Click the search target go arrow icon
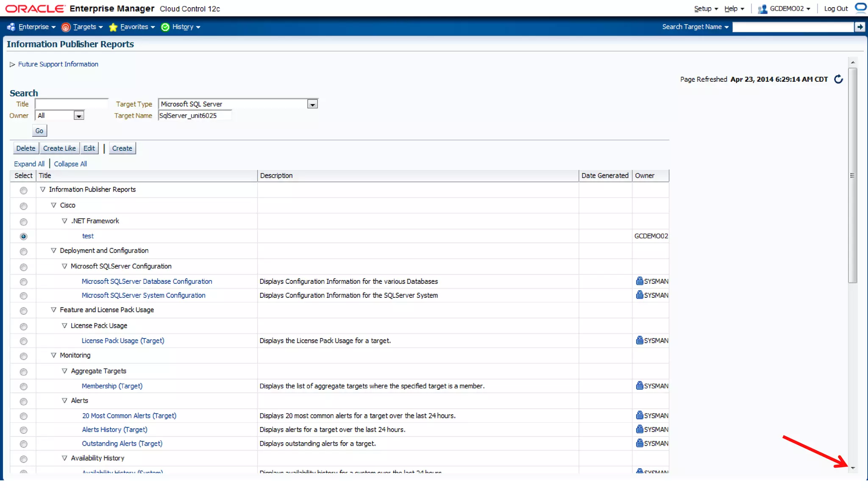Viewport: 868px width, 488px height. pos(860,27)
